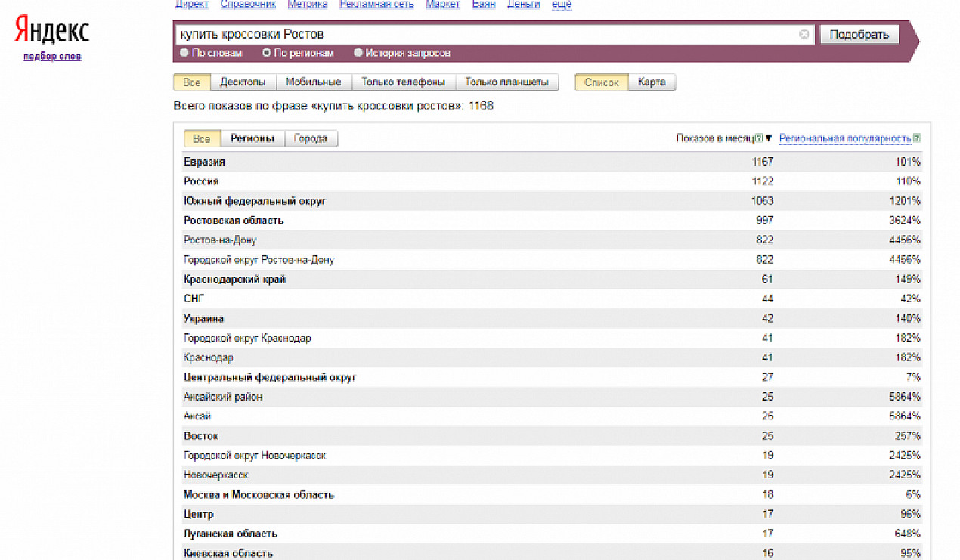Switch to the Мобильные tab
The image size is (960, 560).
pos(314,82)
